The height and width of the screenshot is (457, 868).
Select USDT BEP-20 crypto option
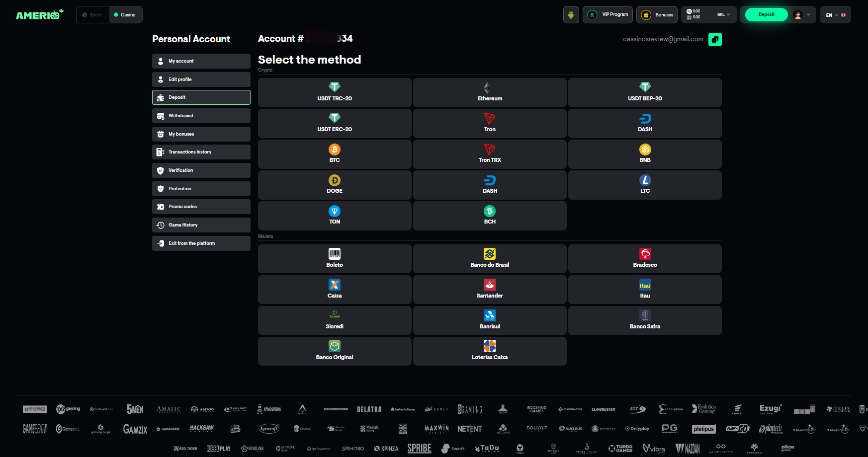645,92
